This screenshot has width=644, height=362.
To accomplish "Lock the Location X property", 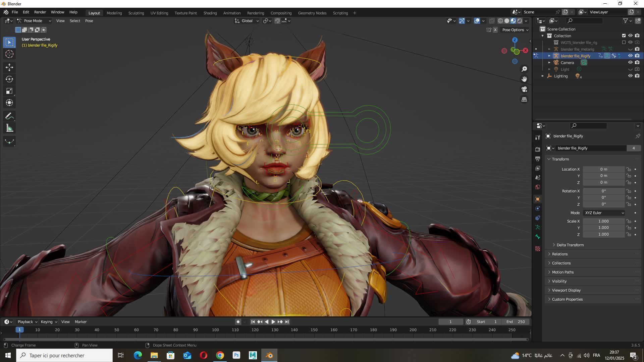I will [629, 169].
